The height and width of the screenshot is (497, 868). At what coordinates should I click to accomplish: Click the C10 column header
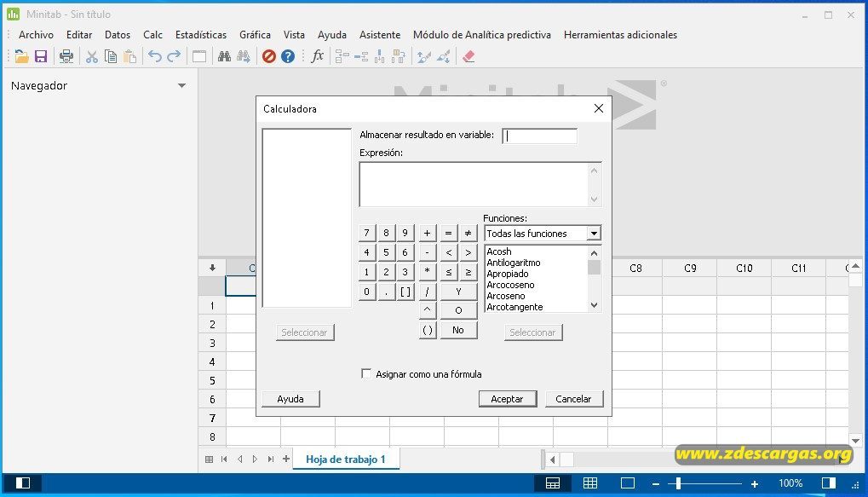click(x=744, y=269)
